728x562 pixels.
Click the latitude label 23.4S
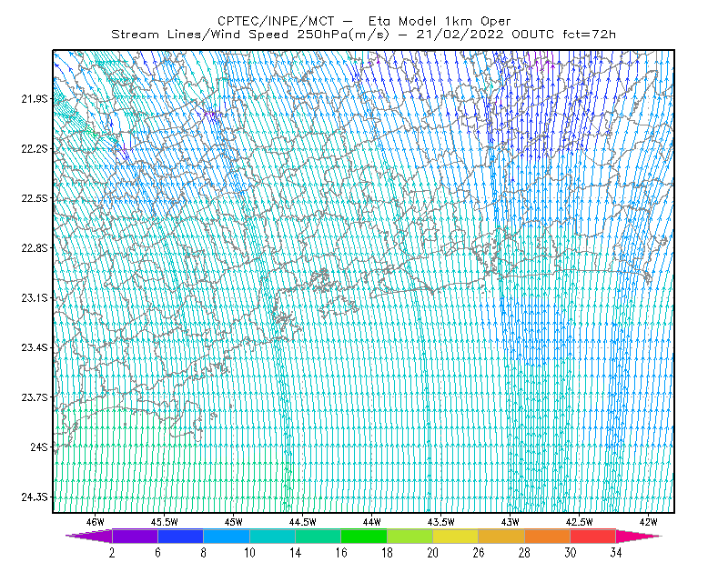click(35, 347)
